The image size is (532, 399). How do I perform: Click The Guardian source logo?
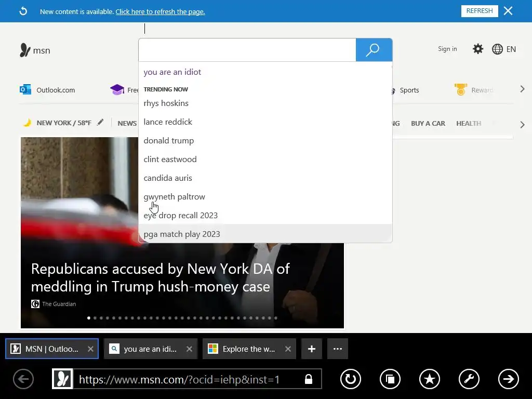(35, 303)
